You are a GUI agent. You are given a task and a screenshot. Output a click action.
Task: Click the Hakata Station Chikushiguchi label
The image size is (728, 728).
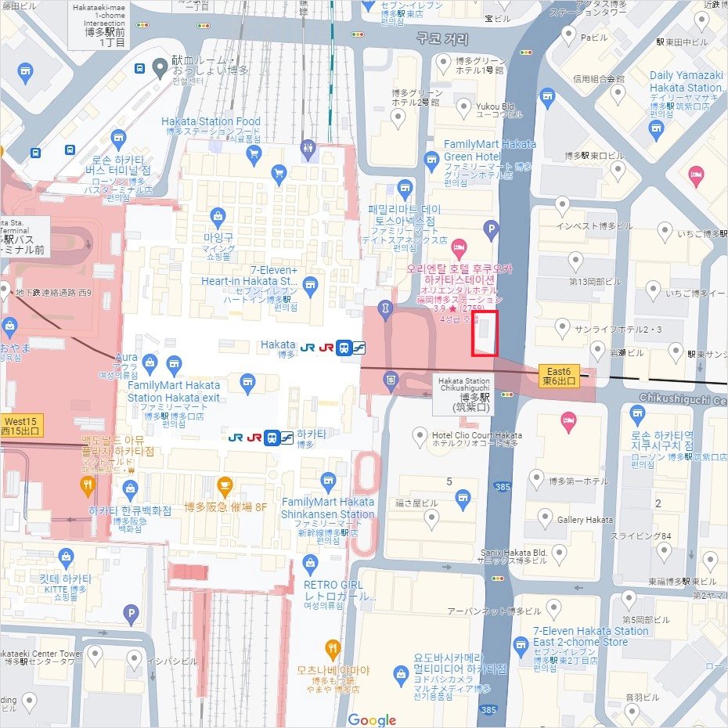pyautogui.click(x=463, y=395)
